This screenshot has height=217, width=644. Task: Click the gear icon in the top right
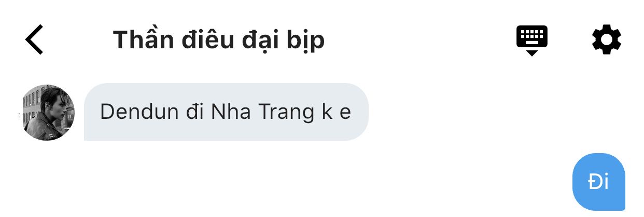[x=606, y=39]
